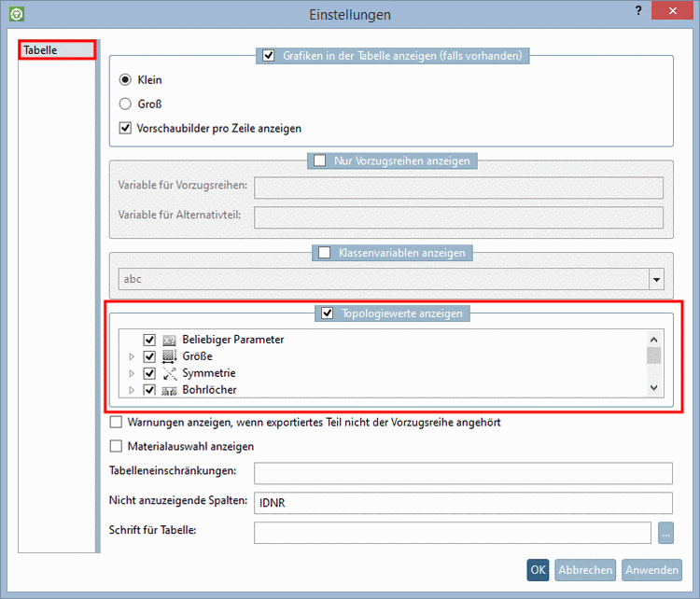This screenshot has width=700, height=599.
Task: Select the Symmetrie tree row label
Action: [x=209, y=372]
